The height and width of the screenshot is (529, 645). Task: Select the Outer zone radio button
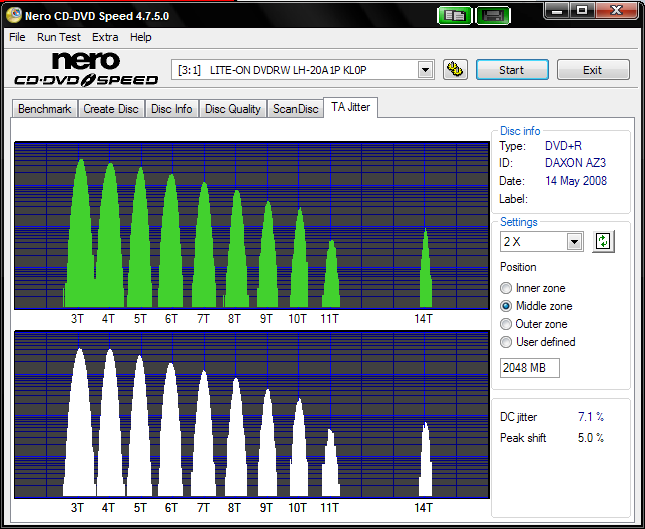pos(506,324)
